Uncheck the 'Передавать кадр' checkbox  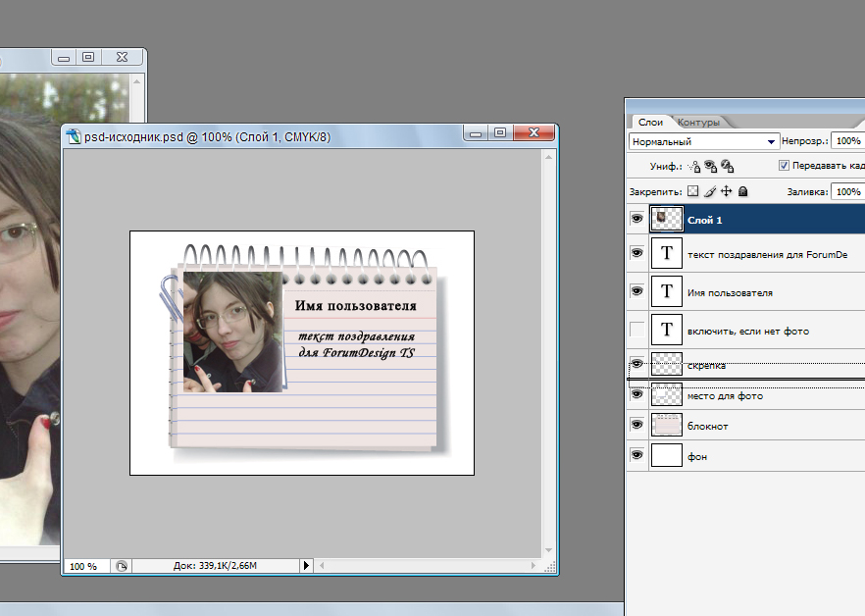coord(784,167)
